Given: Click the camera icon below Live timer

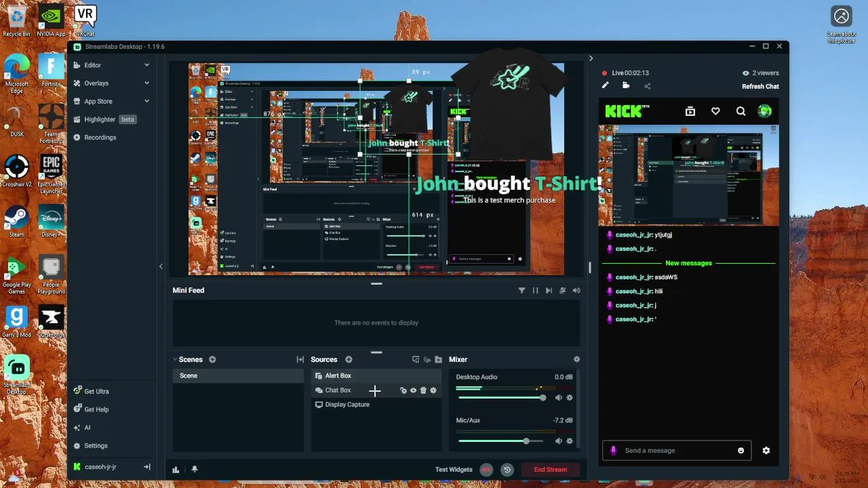Looking at the screenshot, I should point(626,86).
